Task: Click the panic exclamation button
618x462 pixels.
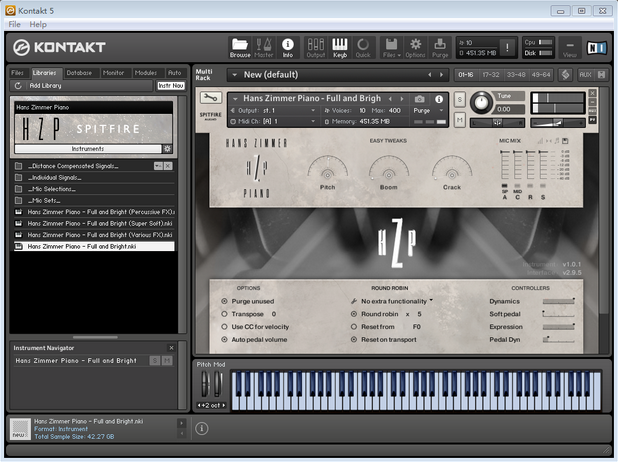Action: (x=507, y=48)
